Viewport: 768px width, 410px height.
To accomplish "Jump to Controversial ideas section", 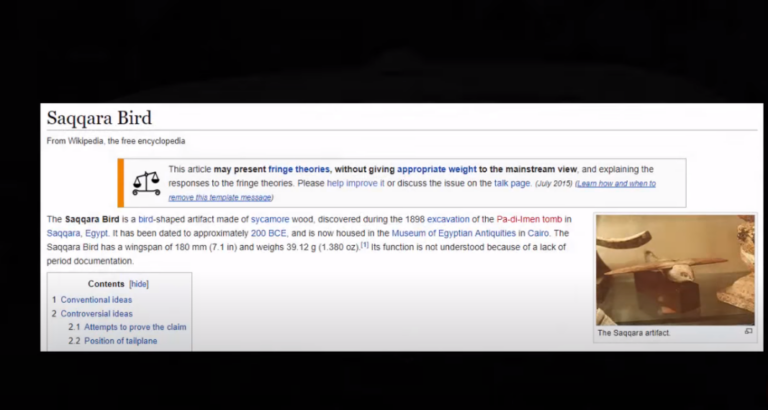I will tap(96, 314).
